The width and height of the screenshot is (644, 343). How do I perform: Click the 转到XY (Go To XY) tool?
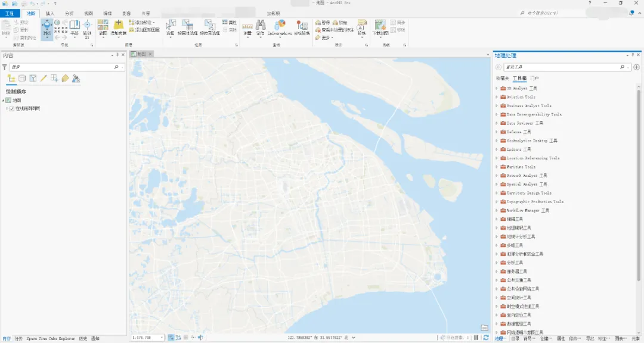[x=87, y=29]
